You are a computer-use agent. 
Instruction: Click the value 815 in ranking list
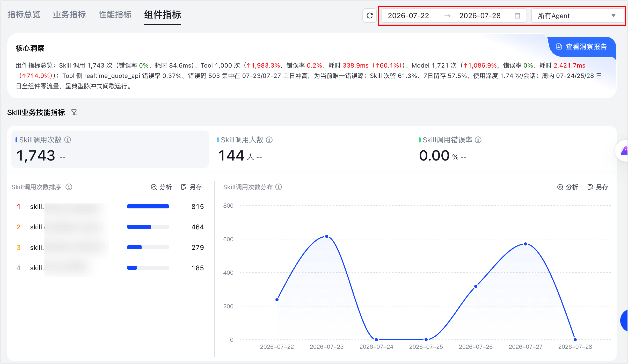[198, 207]
